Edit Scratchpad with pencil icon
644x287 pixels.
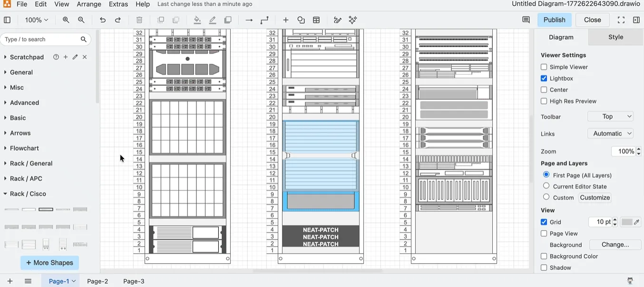[75, 57]
